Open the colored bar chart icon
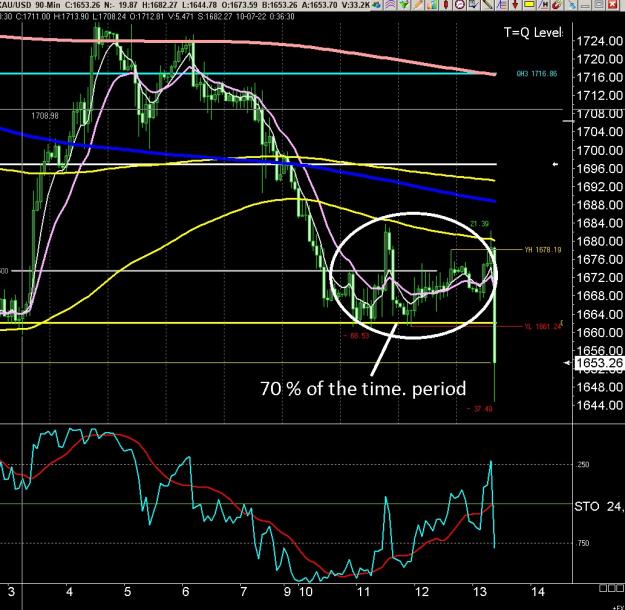 point(432,5)
